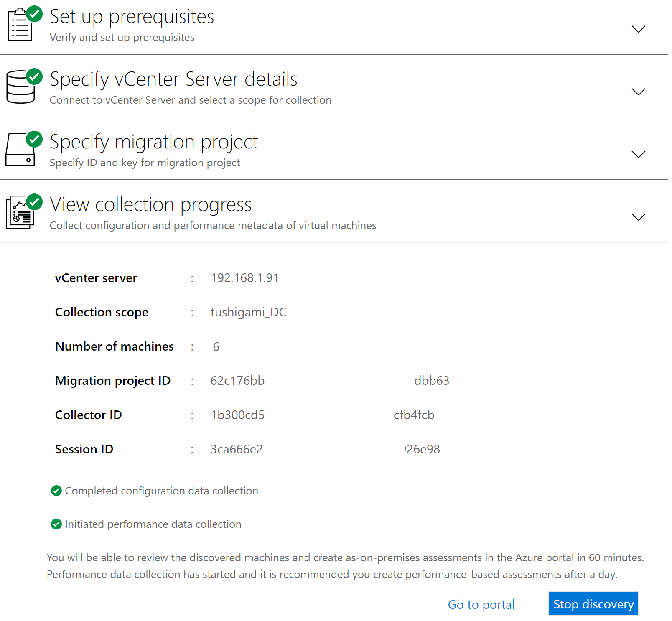This screenshot has height=621, width=672.
Task: Select the Collection scope value tushigami_DC
Action: (x=249, y=312)
